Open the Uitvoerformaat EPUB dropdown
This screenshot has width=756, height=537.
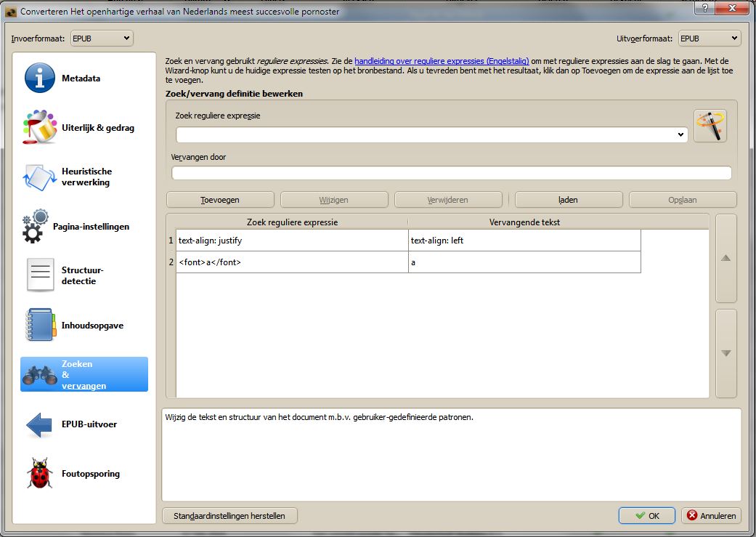[710, 38]
